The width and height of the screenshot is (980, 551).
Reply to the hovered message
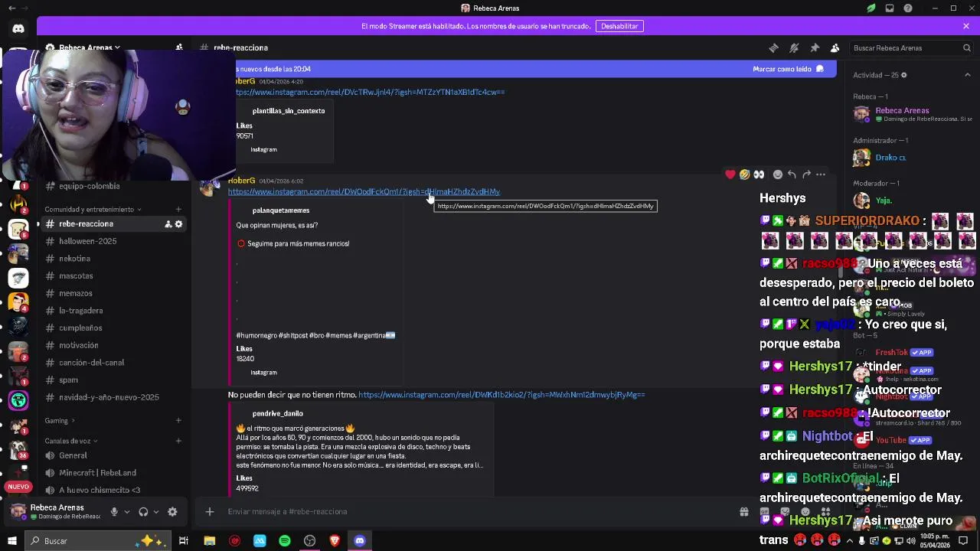(x=792, y=174)
